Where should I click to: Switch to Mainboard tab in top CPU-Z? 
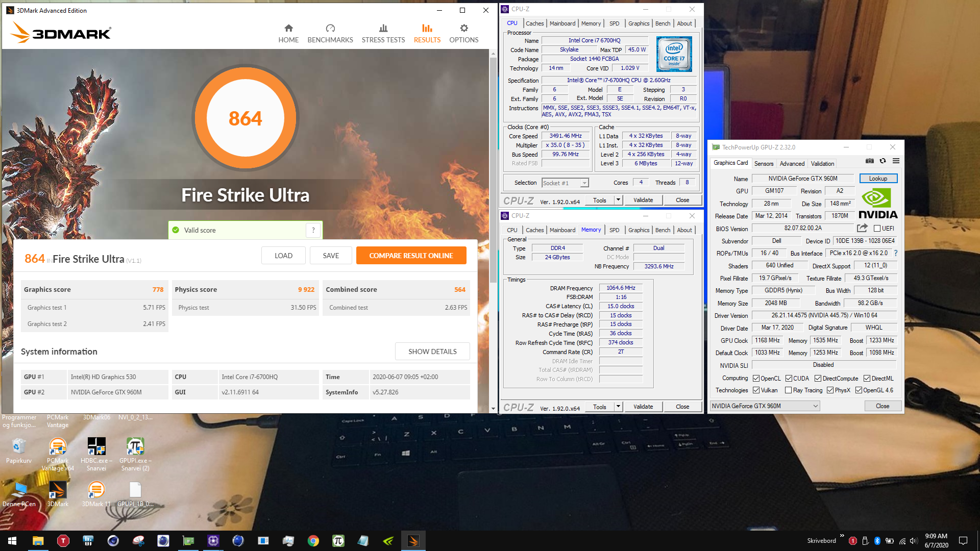[x=562, y=23]
